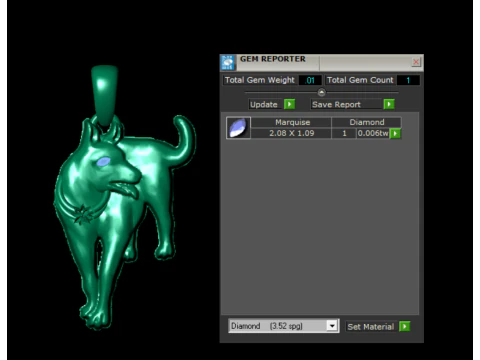Click the green arrow next to 0.006tw
The height and width of the screenshot is (360, 480).
pos(395,133)
